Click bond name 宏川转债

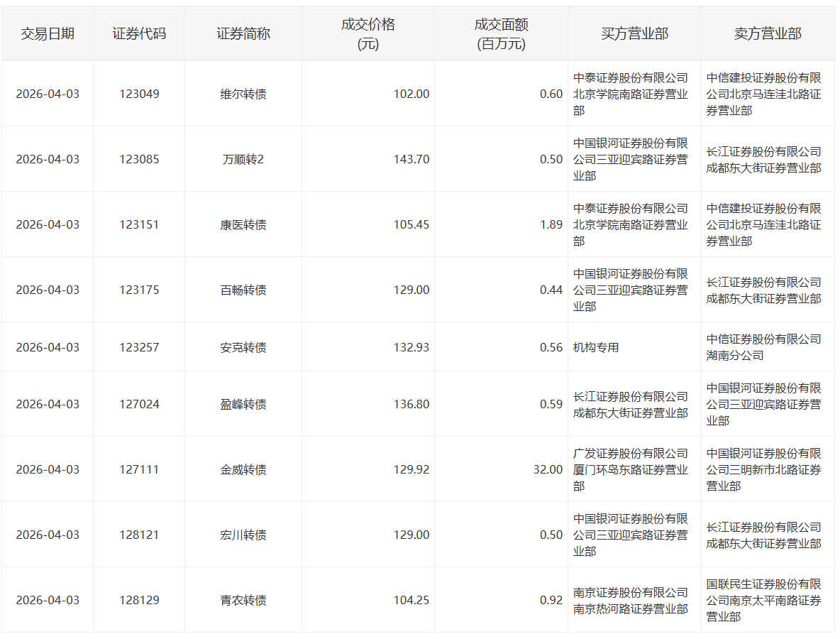243,535
